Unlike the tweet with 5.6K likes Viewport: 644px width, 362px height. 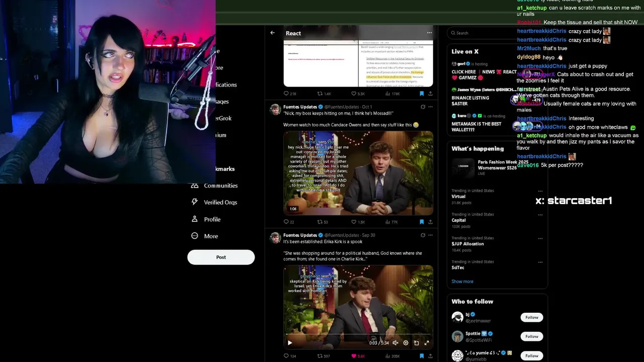(x=358, y=356)
